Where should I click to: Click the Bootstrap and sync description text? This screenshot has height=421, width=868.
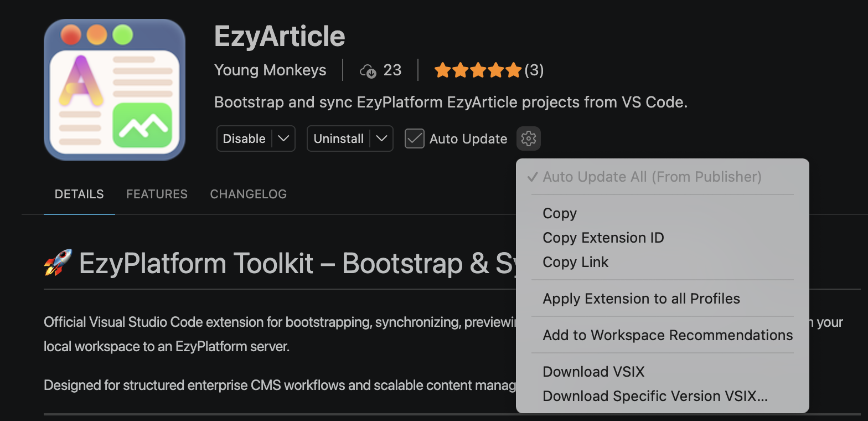point(451,102)
